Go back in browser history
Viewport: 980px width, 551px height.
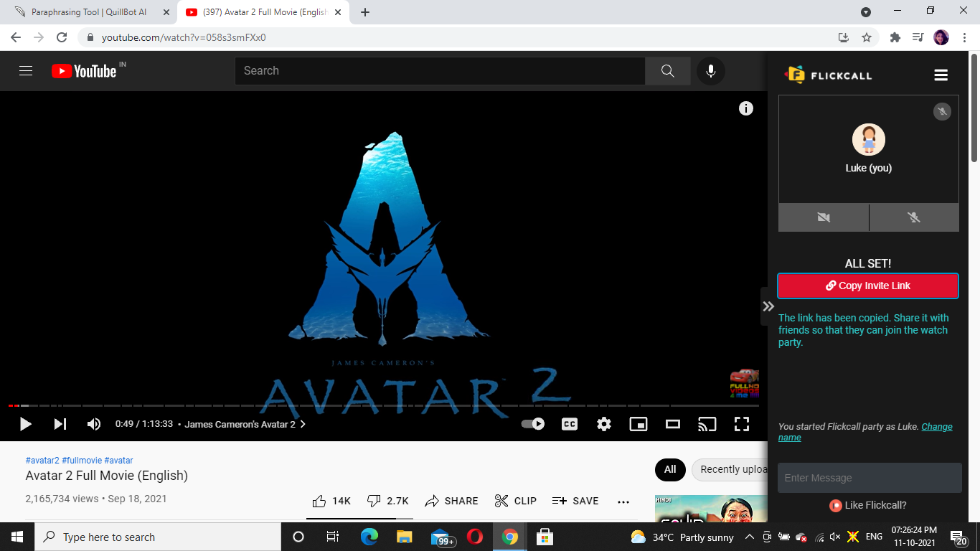pos(16,37)
